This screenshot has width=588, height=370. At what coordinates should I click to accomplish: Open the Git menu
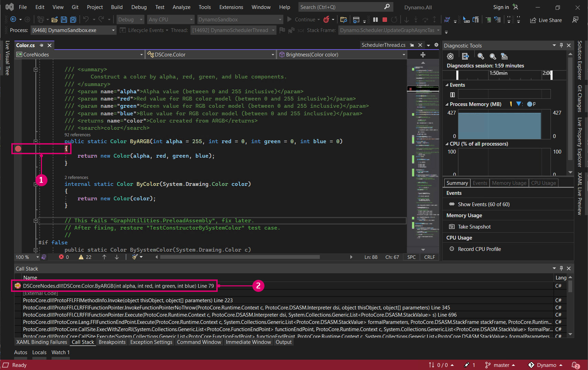[x=75, y=7]
